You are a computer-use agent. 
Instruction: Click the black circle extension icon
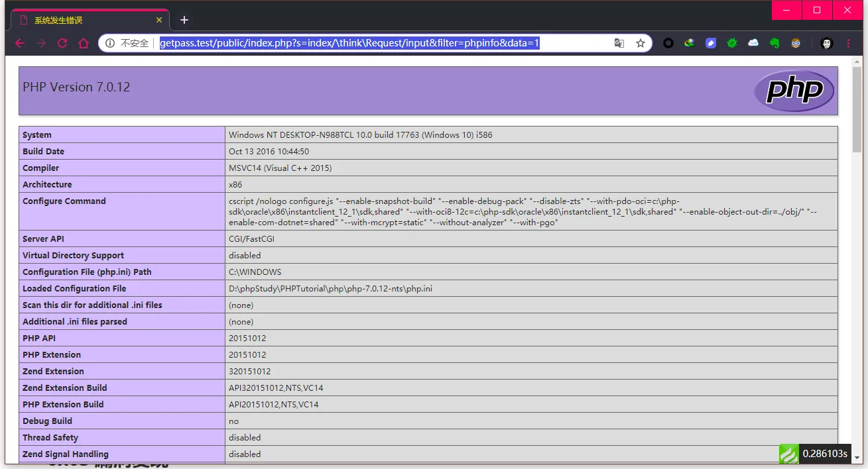click(x=668, y=43)
